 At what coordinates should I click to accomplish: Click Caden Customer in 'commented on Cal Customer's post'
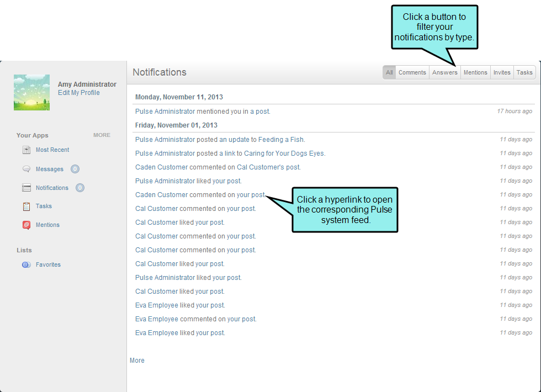(x=161, y=167)
